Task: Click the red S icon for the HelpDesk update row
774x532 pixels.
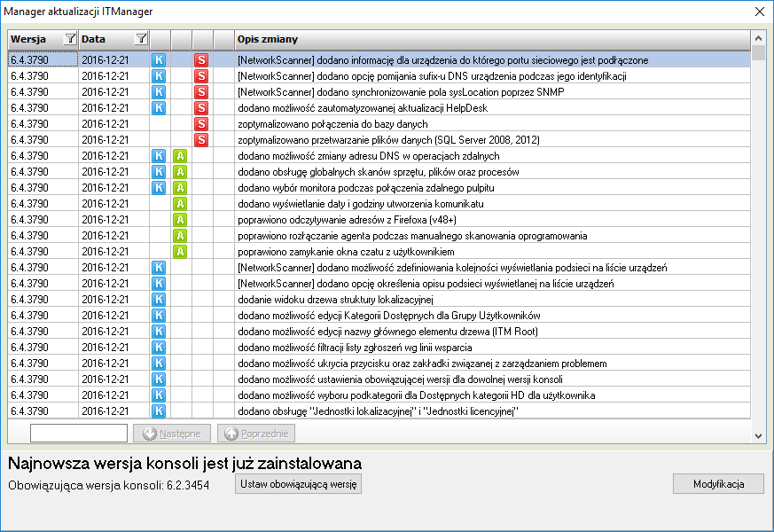Action: (x=202, y=108)
